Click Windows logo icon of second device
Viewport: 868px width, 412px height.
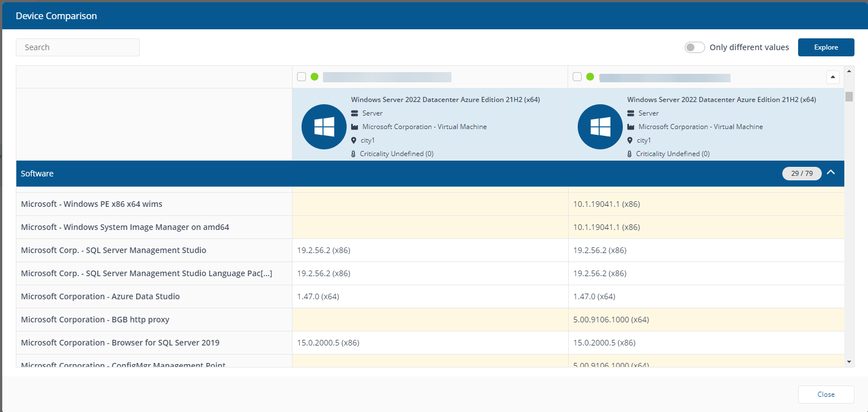[600, 127]
